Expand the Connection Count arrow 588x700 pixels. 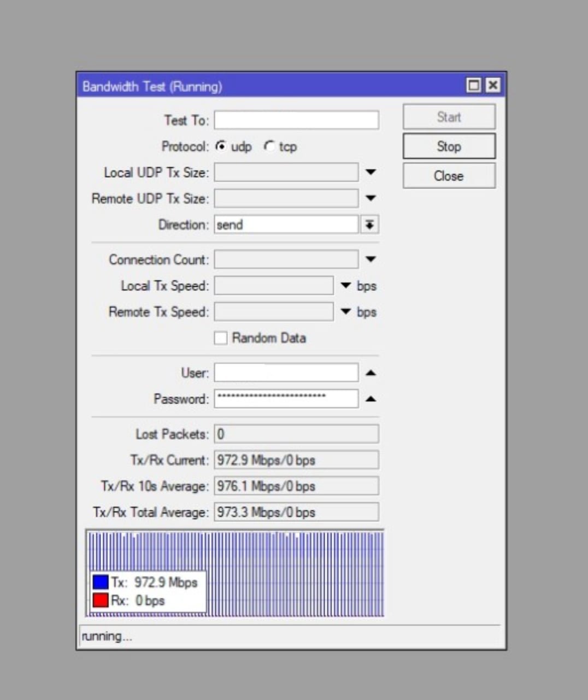pyautogui.click(x=371, y=260)
